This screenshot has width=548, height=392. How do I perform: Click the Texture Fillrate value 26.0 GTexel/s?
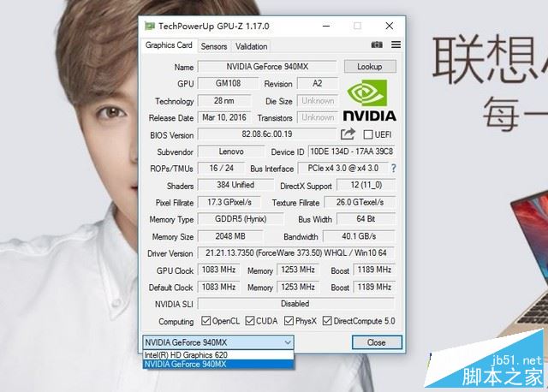360,202
